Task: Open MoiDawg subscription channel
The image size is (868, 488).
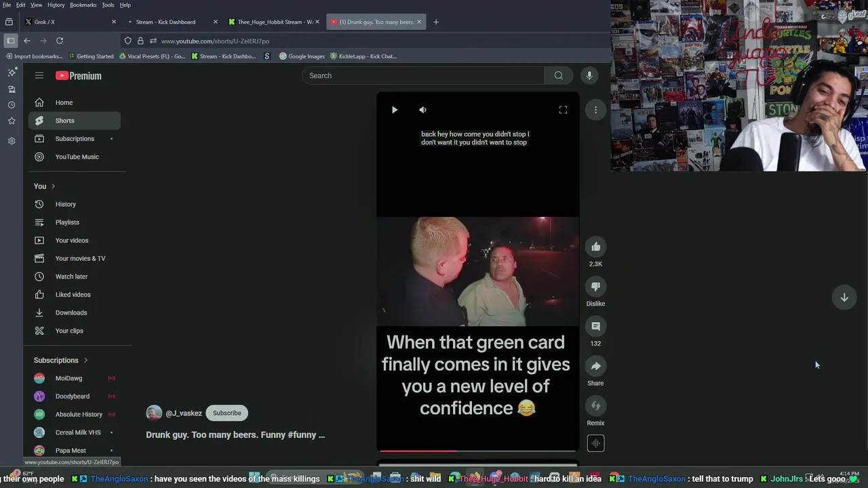Action: click(75, 378)
